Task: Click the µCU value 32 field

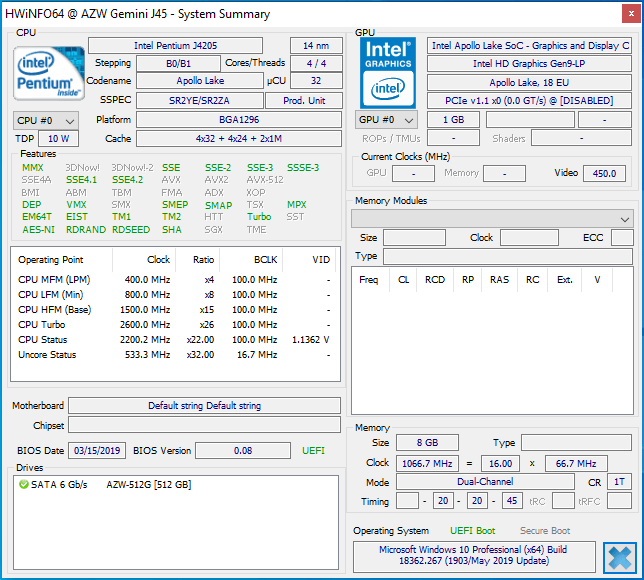Action: click(x=316, y=81)
